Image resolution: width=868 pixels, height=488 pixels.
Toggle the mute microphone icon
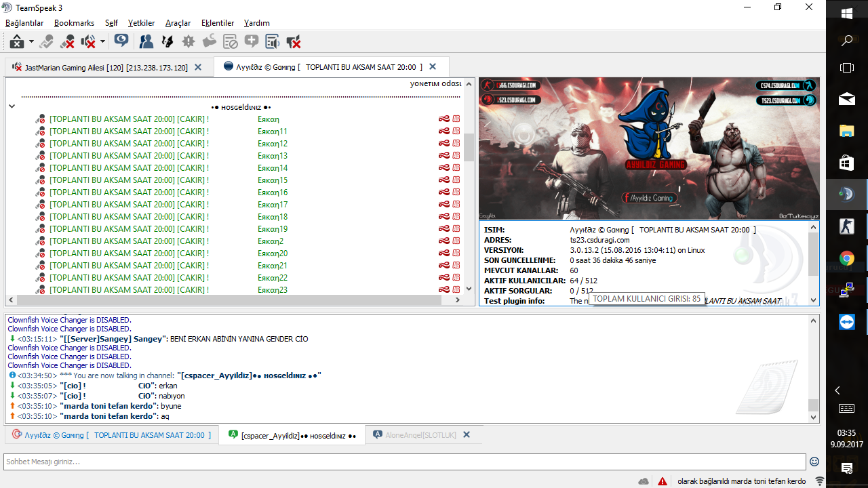tap(67, 42)
